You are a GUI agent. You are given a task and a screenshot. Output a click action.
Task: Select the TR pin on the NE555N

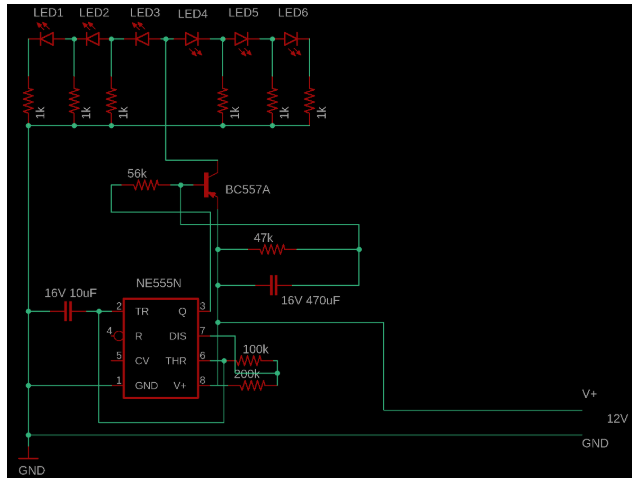coord(141,311)
